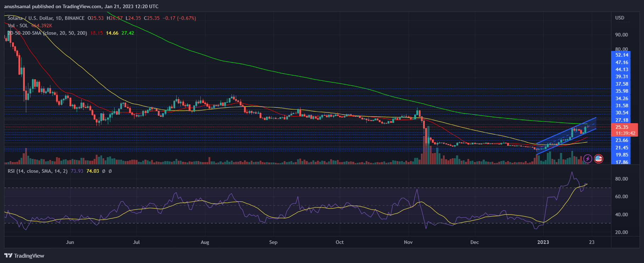This screenshot has width=644, height=263.
Task: Click the 17.86 level on price scale
Action: coord(622,162)
